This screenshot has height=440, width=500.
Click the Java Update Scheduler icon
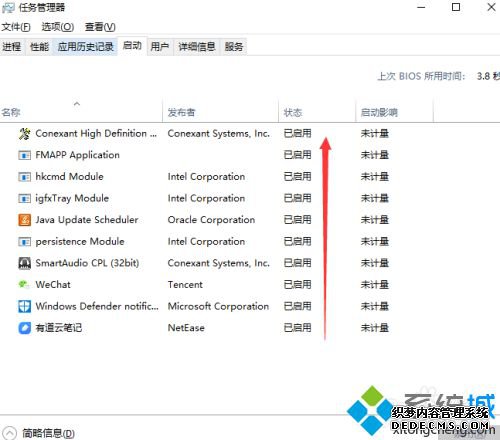24,220
